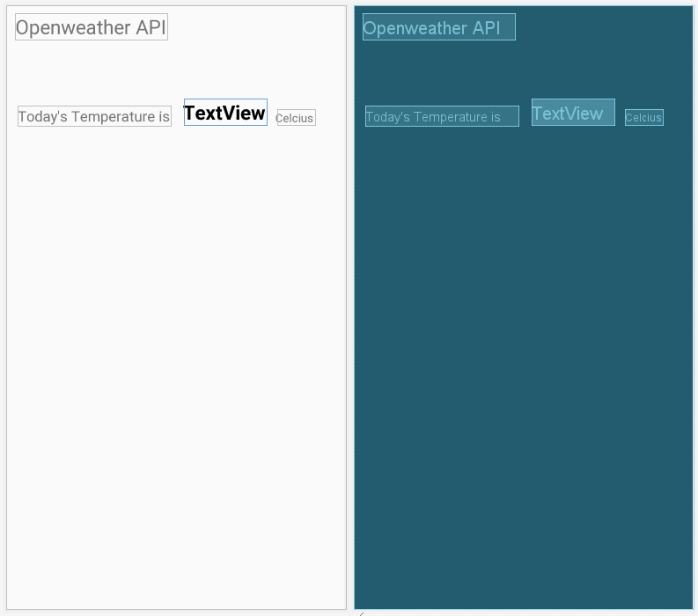Select the Celcius label in blueprint view
Image resolution: width=698 pixels, height=616 pixels.
coord(643,118)
